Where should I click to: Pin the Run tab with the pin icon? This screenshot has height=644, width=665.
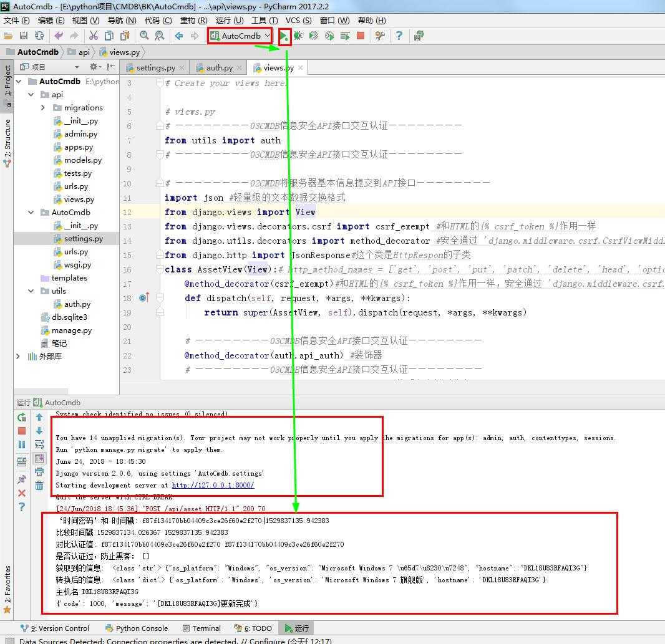coord(22,479)
